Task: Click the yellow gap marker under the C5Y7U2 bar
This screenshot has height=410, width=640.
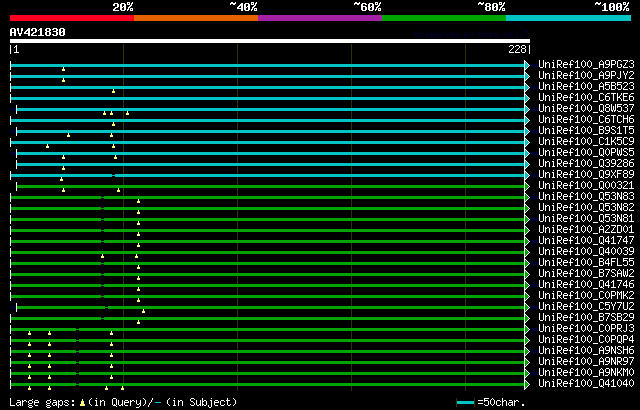Action: 143,311
